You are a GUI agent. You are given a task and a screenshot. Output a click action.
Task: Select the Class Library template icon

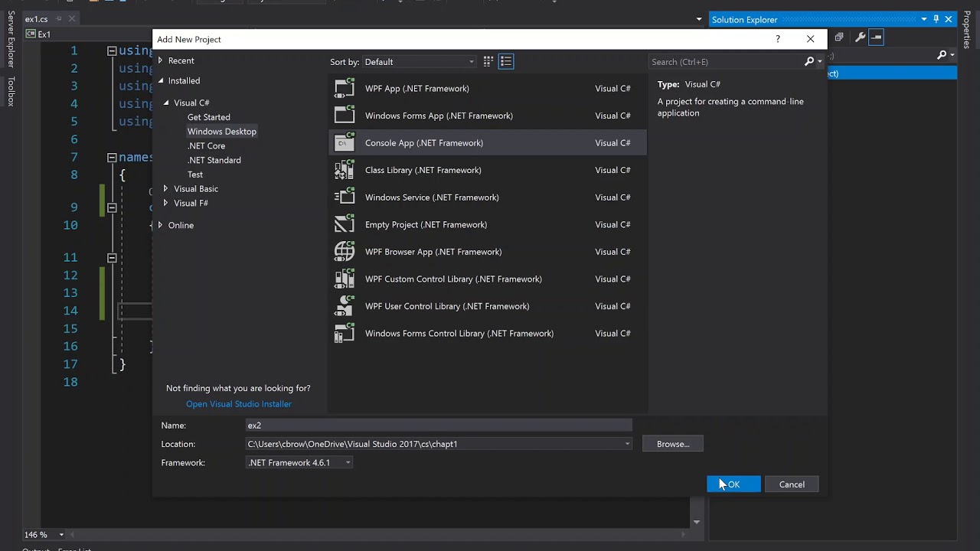(x=345, y=170)
